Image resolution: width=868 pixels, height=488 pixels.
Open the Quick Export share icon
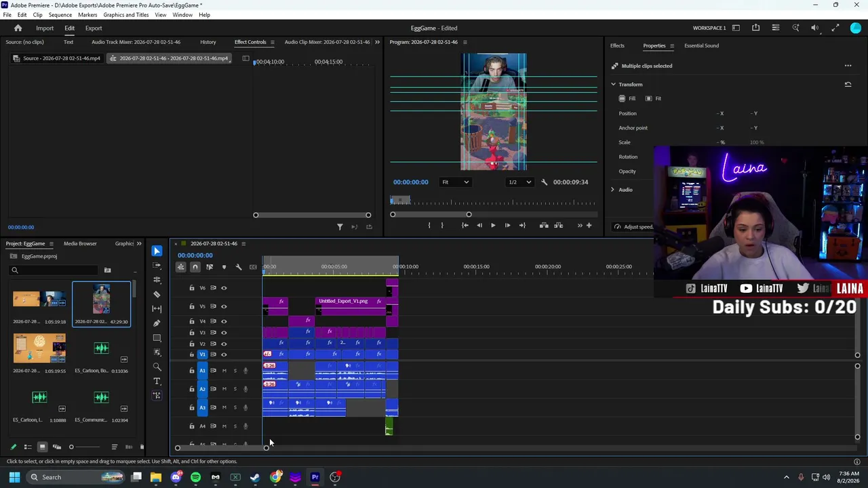pos(755,28)
